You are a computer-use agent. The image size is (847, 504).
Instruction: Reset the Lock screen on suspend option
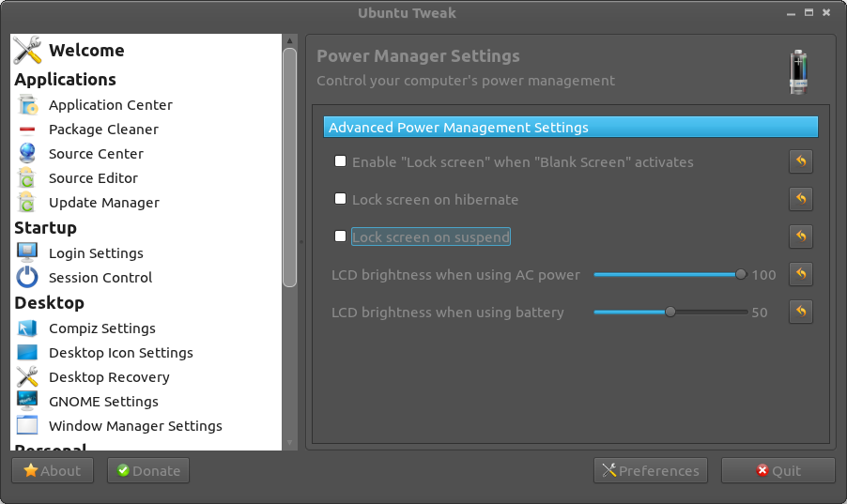click(x=801, y=237)
